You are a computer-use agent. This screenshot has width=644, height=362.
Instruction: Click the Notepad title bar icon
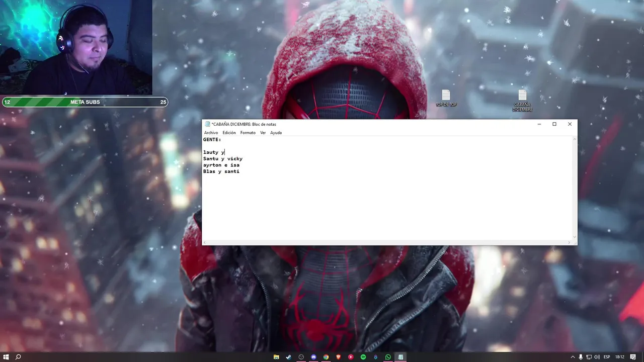point(207,124)
